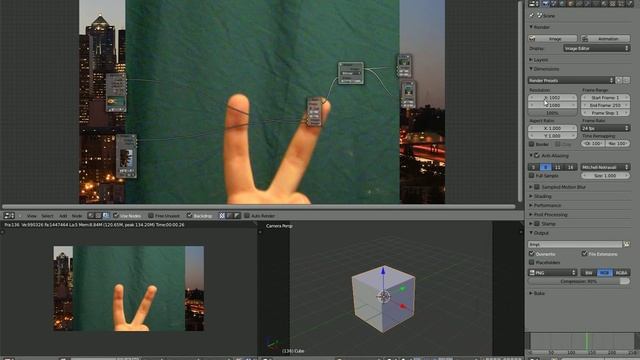Click the green current frame marker in timeline
640x360 pixels.
tap(587, 341)
